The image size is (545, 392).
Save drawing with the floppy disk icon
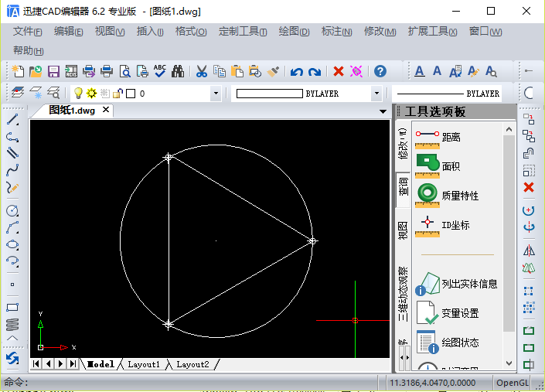coord(53,71)
